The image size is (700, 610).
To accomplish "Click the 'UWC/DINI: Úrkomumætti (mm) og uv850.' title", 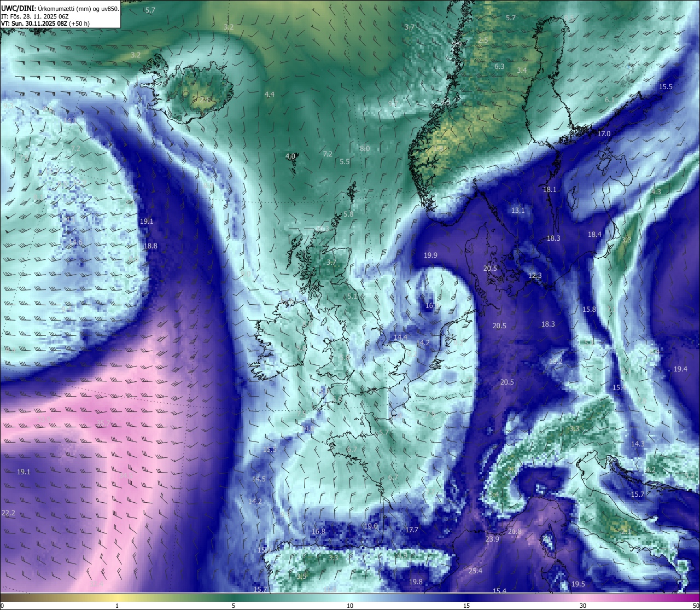I will (x=60, y=9).
